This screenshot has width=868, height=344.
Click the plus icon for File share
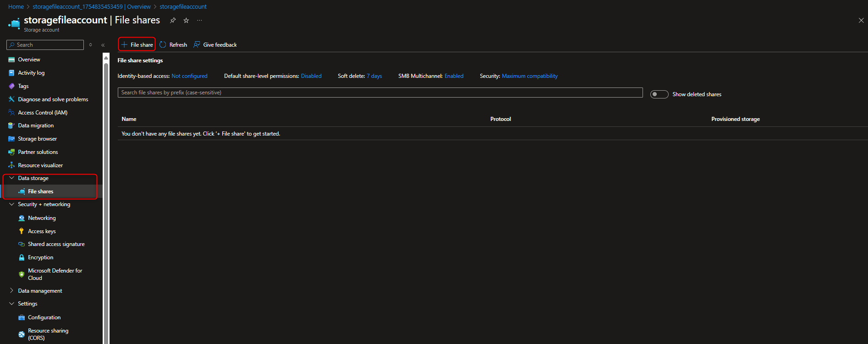coord(124,44)
